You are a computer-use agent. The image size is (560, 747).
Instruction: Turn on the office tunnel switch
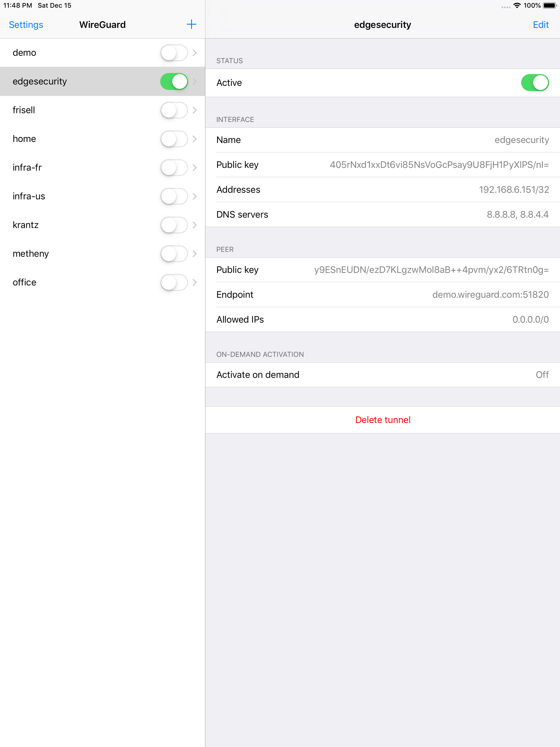pyautogui.click(x=174, y=283)
